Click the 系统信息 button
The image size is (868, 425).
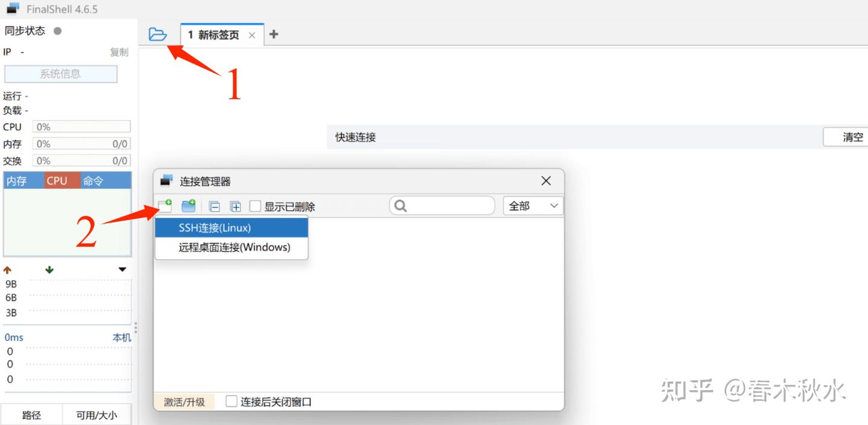click(x=60, y=74)
